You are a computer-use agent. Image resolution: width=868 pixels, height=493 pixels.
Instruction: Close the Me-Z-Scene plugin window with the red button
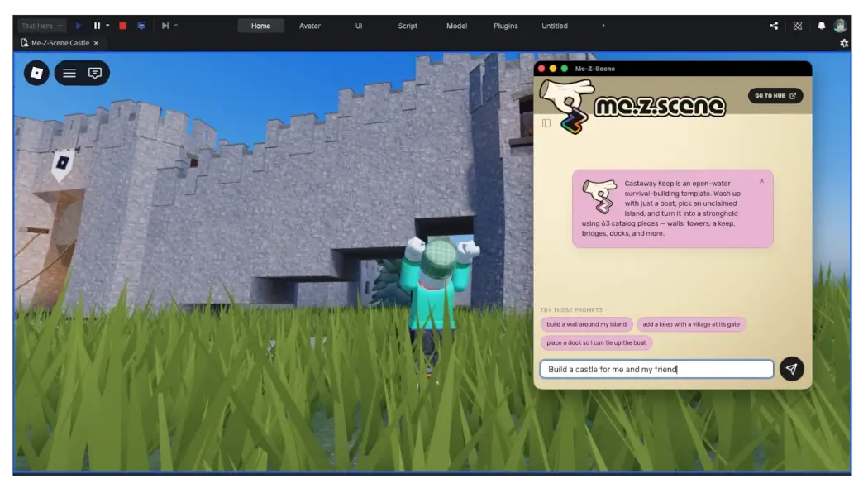click(x=541, y=69)
